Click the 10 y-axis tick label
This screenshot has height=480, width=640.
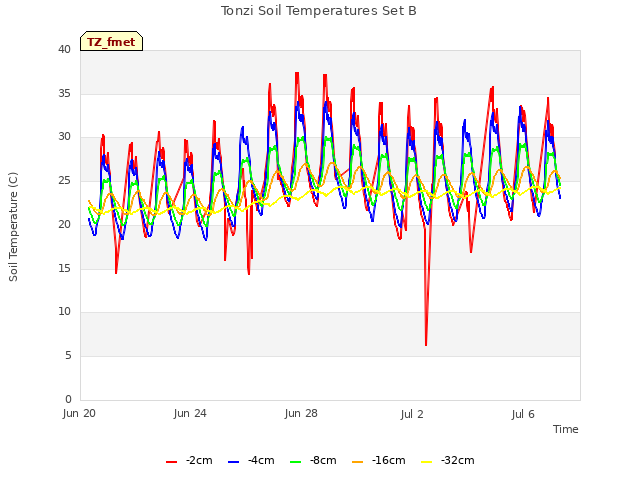[64, 312]
